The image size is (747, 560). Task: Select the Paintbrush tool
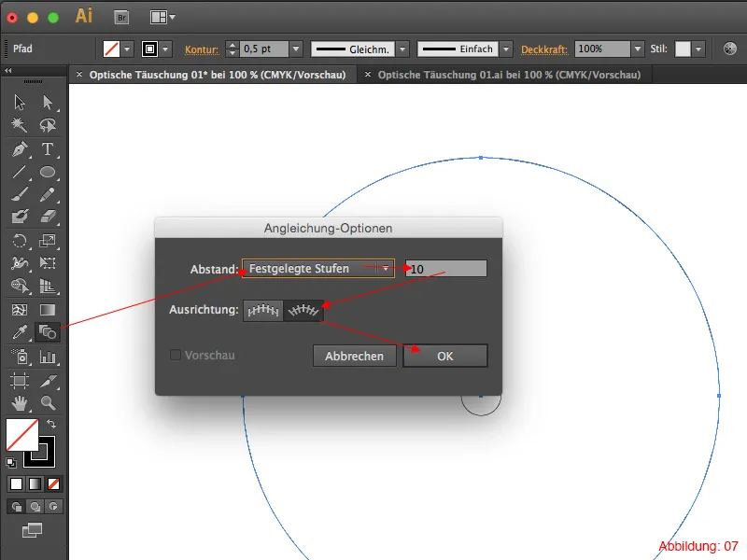tap(20, 194)
